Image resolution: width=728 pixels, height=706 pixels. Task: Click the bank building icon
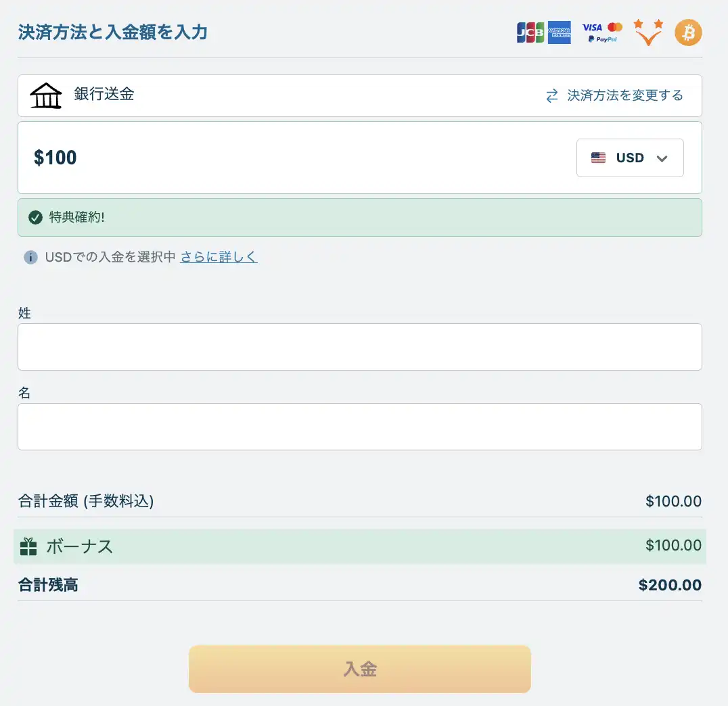click(x=46, y=95)
